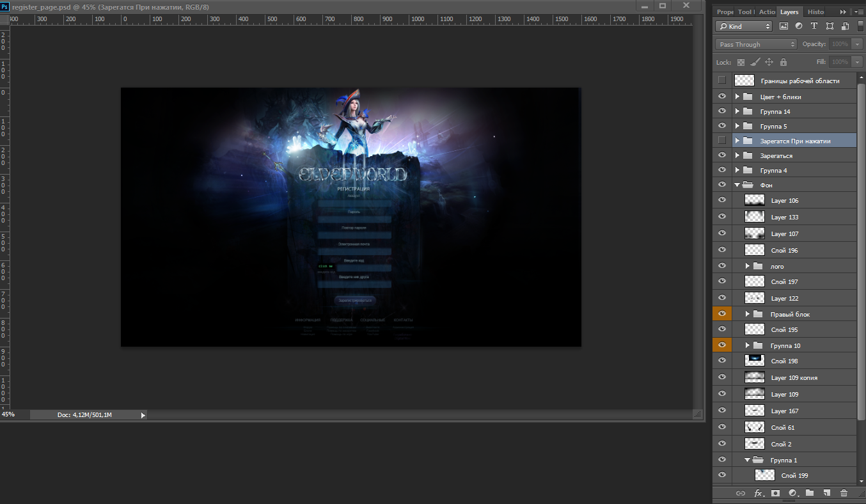Viewport: 866px width, 504px height.
Task: Open the Opacity slider dropdown arrow
Action: pos(857,44)
